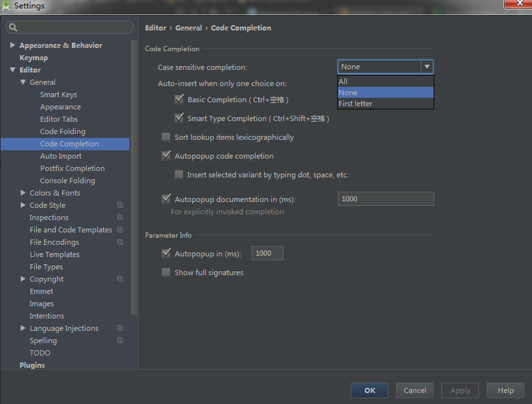Click the copy icon beside Code Style
Image resolution: width=532 pixels, height=404 pixels.
coord(120,205)
